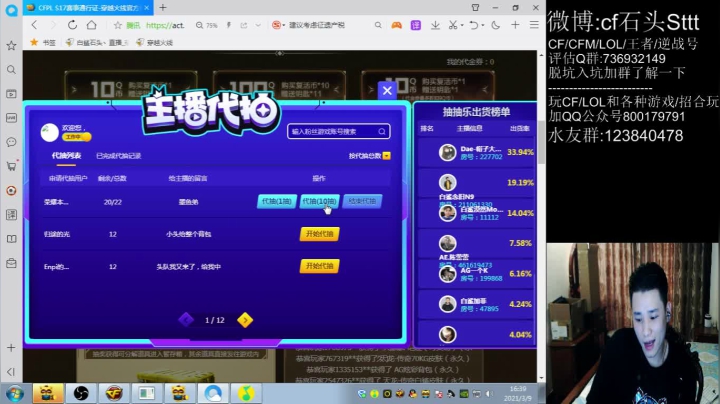Click the red circular sidebar icon
This screenshot has height=404, width=720.
[x=11, y=191]
